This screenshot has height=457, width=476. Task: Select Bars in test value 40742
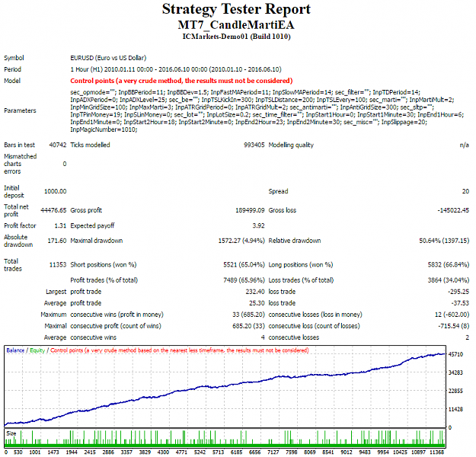click(58, 145)
